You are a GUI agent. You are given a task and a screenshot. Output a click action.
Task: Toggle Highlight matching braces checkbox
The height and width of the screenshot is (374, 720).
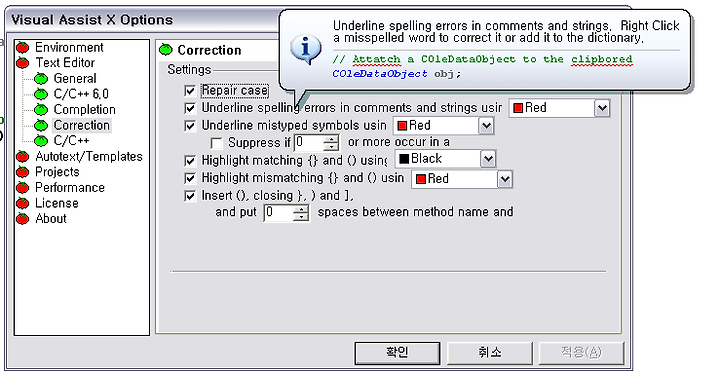click(x=190, y=161)
